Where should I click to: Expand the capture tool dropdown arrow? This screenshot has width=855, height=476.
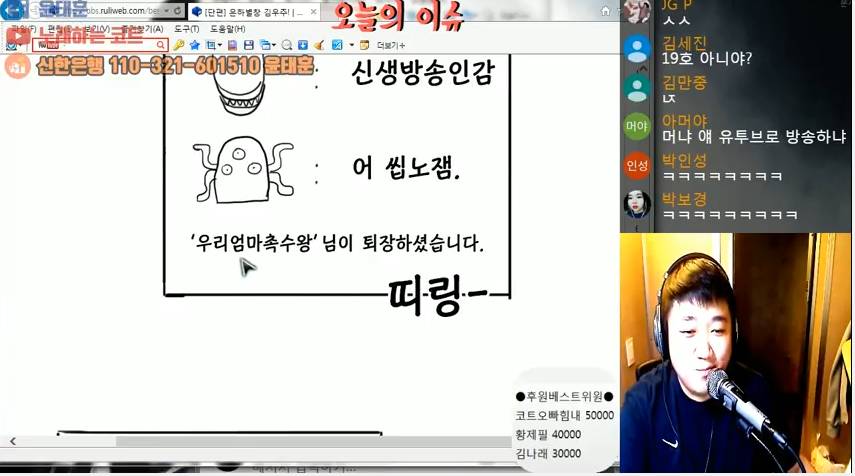[x=220, y=45]
